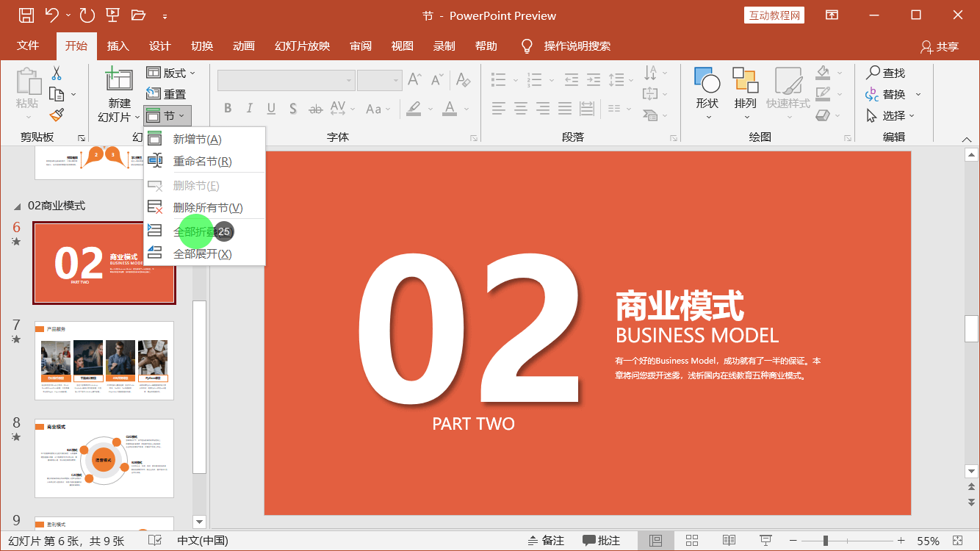Toggle text Shadow formatting
Screen dimensions: 980x551
[x=292, y=109]
